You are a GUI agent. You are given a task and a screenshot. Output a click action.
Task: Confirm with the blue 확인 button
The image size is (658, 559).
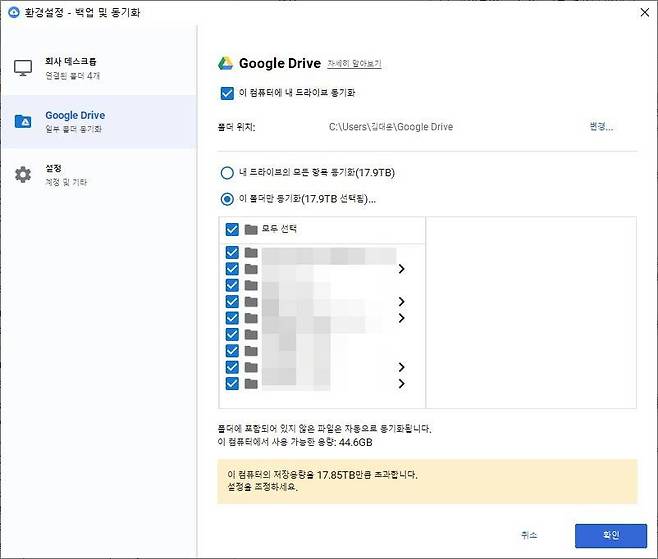coord(611,535)
